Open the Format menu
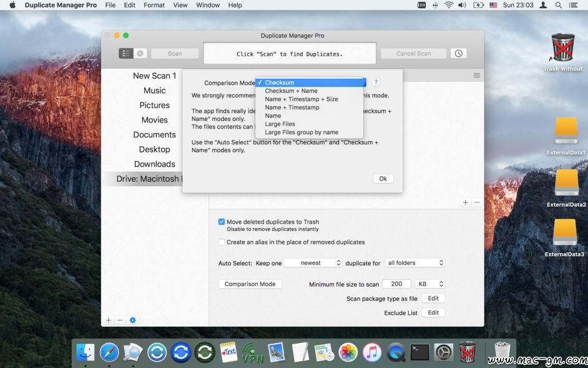Image resolution: width=588 pixels, height=368 pixels. point(154,5)
